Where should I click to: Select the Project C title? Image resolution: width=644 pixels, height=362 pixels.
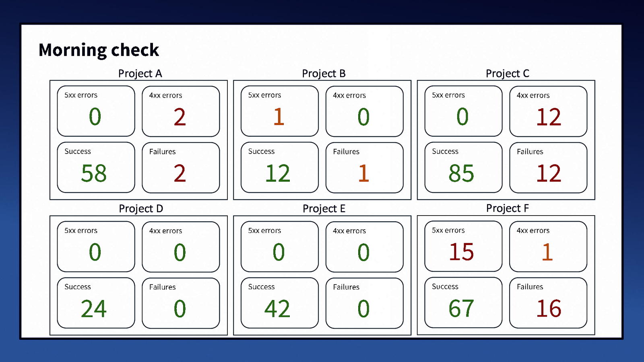507,74
